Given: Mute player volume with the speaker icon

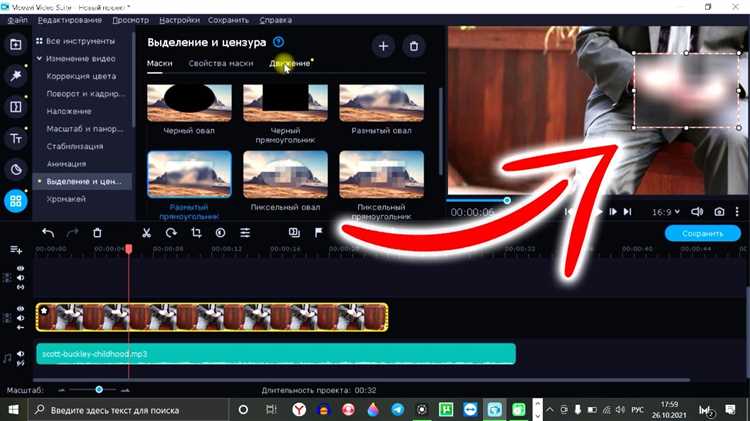Looking at the screenshot, I should [697, 212].
